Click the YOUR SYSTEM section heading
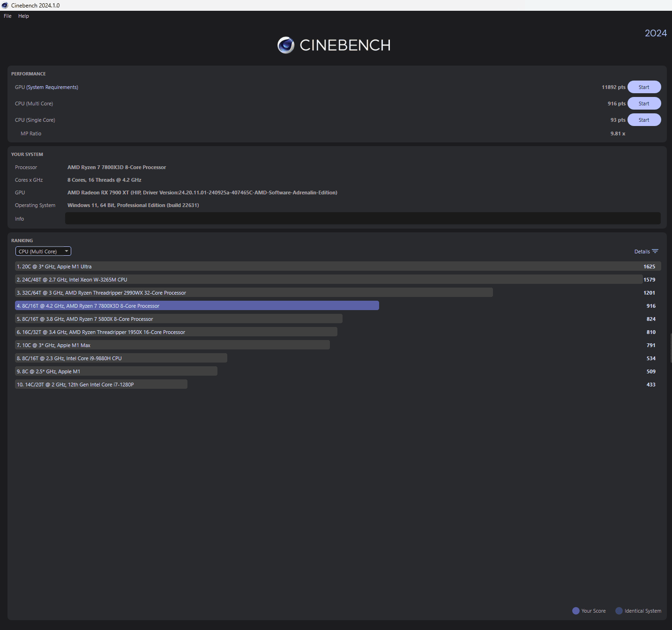Image resolution: width=672 pixels, height=630 pixels. 27,154
